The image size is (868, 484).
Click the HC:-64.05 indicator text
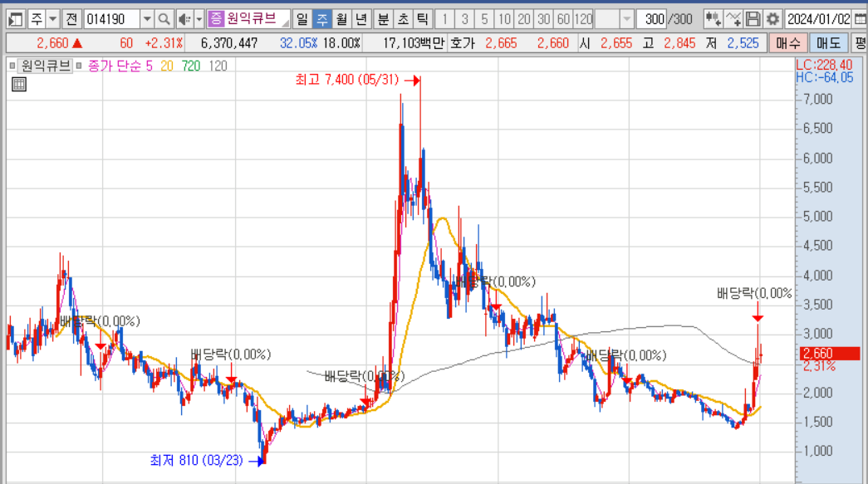pyautogui.click(x=824, y=78)
